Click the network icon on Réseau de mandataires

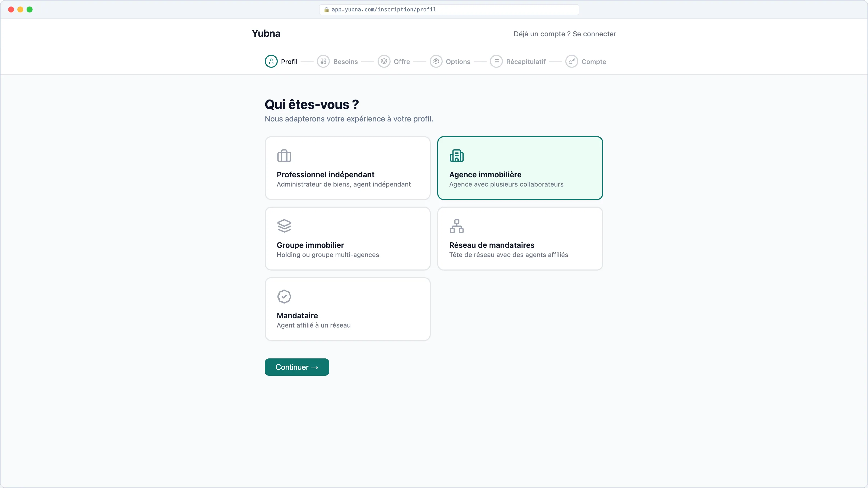tap(457, 226)
